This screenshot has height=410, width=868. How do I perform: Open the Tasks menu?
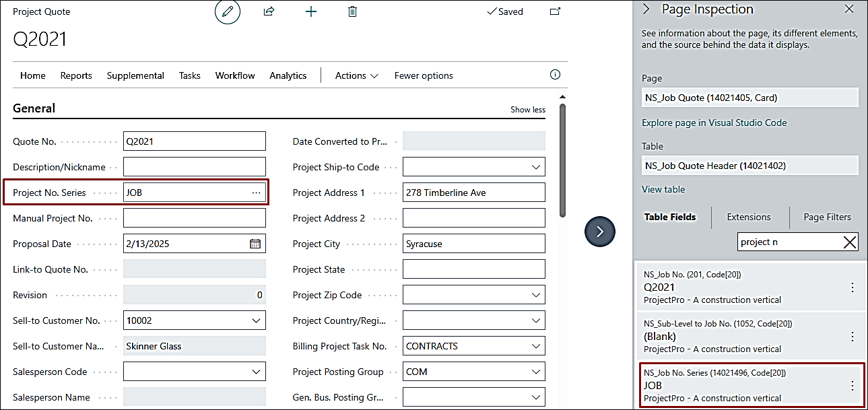[x=190, y=75]
